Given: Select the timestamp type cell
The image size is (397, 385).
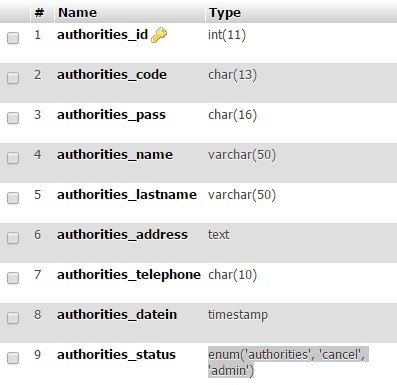Looking at the screenshot, I should (x=238, y=315).
